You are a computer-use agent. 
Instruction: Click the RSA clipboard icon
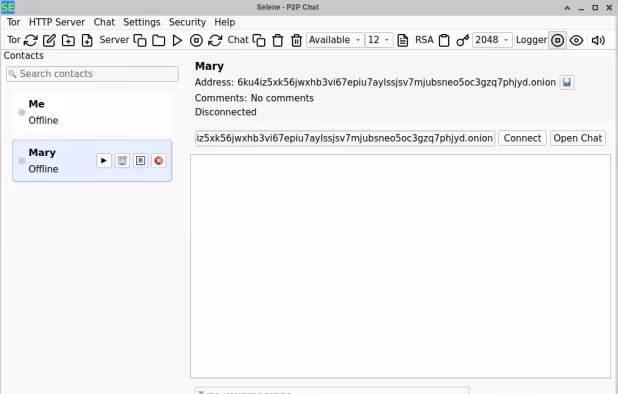pyautogui.click(x=444, y=40)
